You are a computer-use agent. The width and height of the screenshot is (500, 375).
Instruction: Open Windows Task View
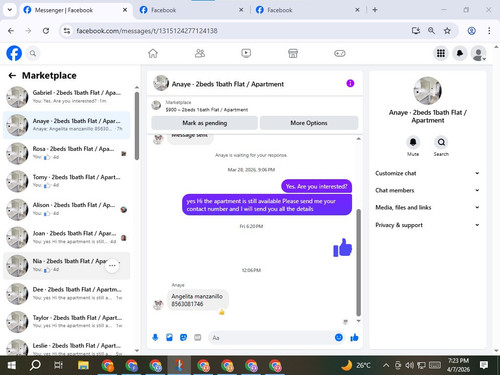(x=58, y=366)
